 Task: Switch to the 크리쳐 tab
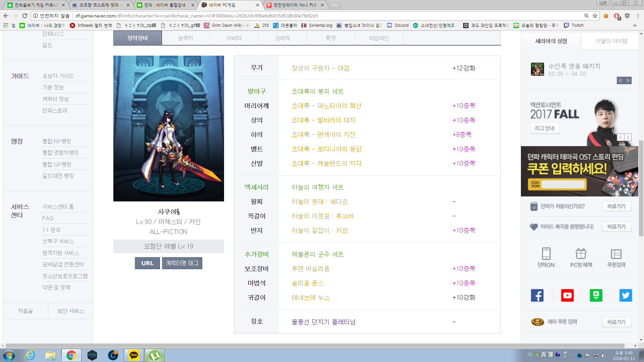tap(282, 38)
